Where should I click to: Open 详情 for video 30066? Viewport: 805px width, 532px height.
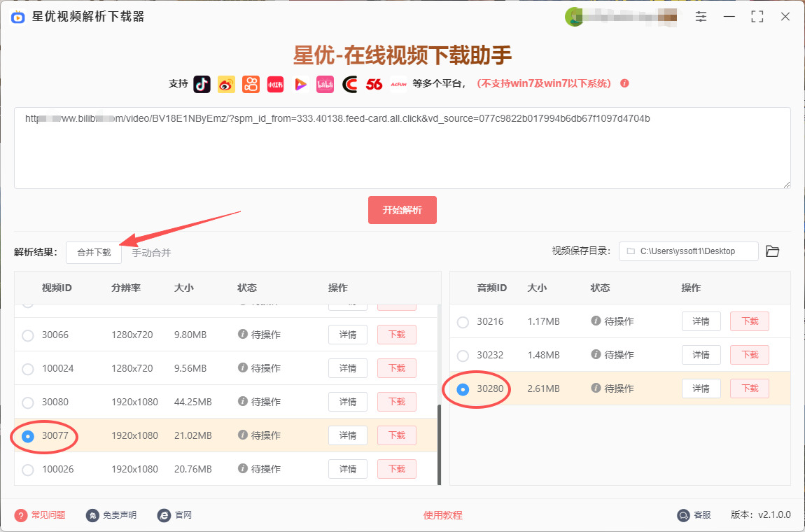[348, 335]
